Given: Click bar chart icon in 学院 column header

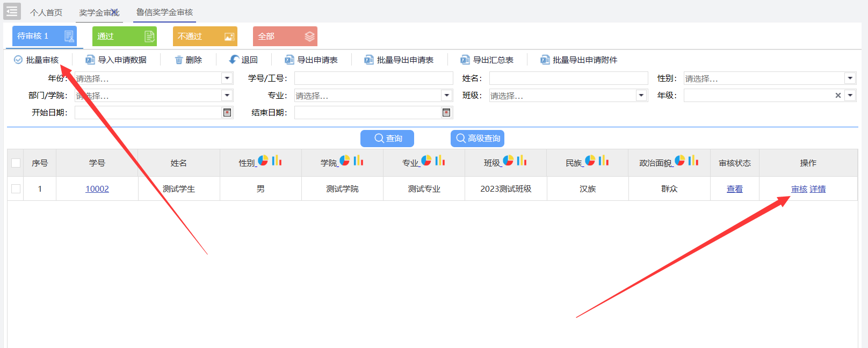Looking at the screenshot, I should click(x=358, y=161).
